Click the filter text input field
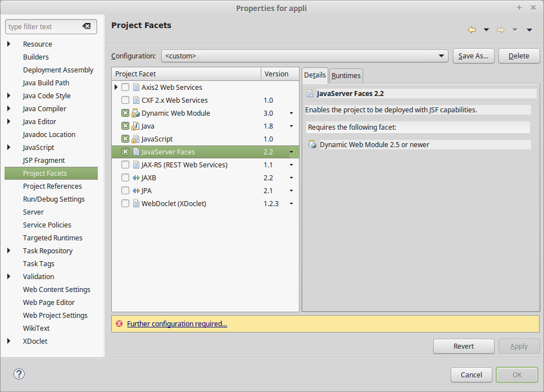 point(45,26)
